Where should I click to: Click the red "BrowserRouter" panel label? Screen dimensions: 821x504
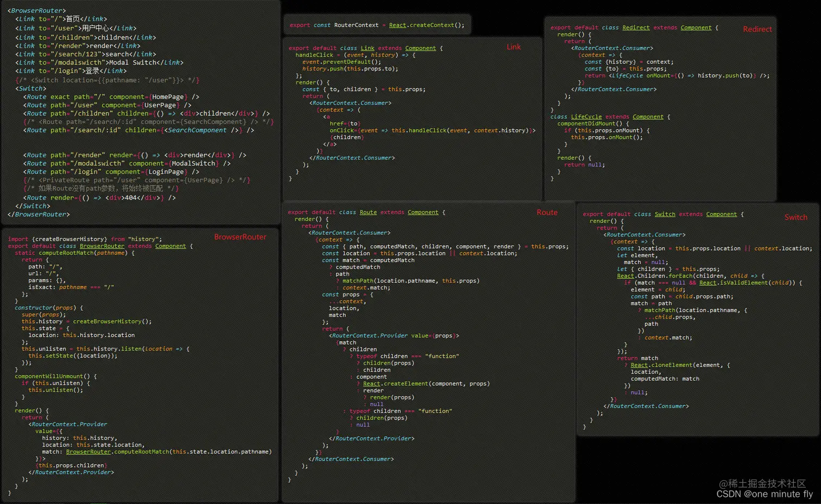pos(240,237)
